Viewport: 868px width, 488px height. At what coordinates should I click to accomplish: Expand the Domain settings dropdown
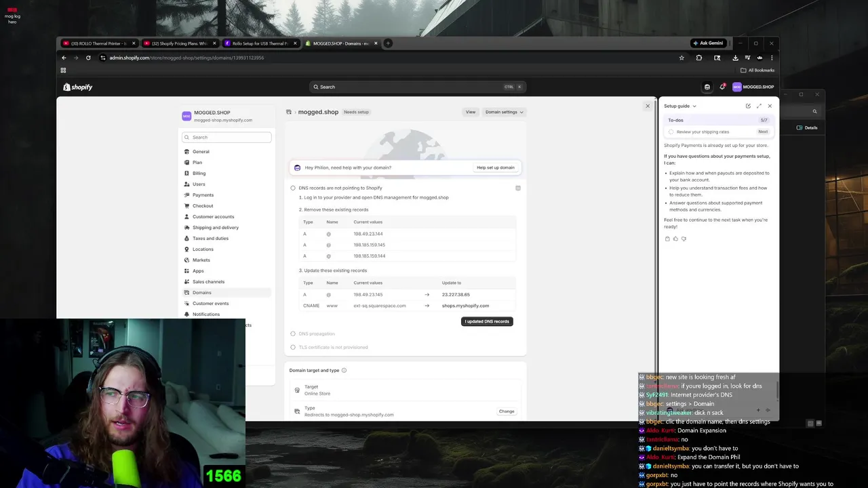coord(504,112)
